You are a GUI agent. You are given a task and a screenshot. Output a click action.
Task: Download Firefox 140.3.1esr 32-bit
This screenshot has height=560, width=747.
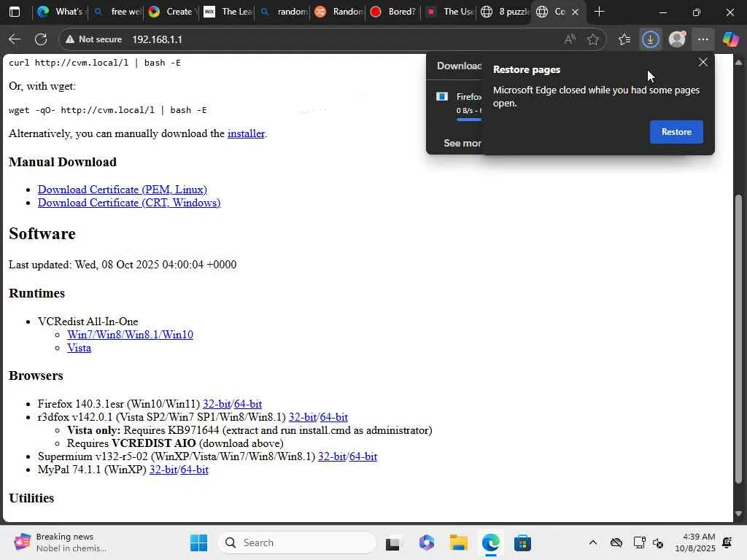pos(217,404)
